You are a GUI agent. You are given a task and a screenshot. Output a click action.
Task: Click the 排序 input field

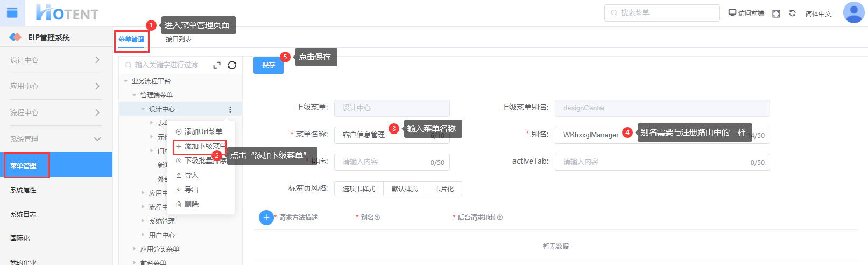392,162
